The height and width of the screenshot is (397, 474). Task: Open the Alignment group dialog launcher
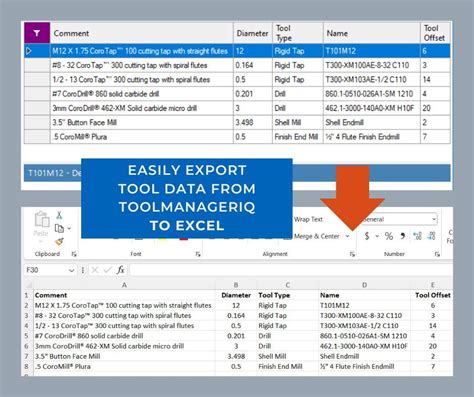point(352,254)
